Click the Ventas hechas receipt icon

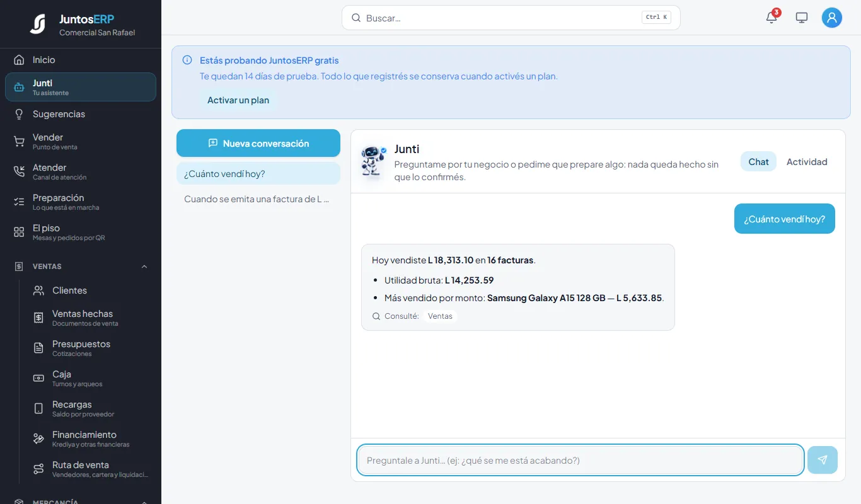click(x=38, y=318)
